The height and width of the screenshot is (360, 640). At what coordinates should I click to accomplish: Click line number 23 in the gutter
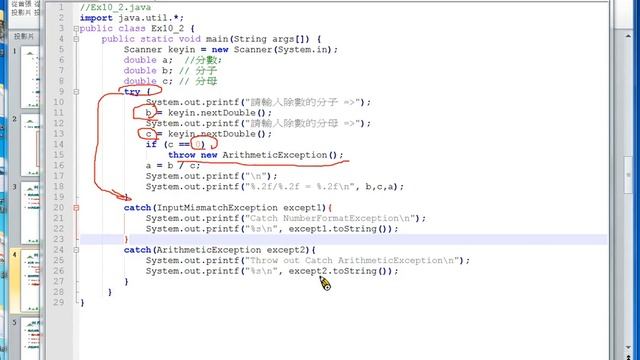(59, 240)
